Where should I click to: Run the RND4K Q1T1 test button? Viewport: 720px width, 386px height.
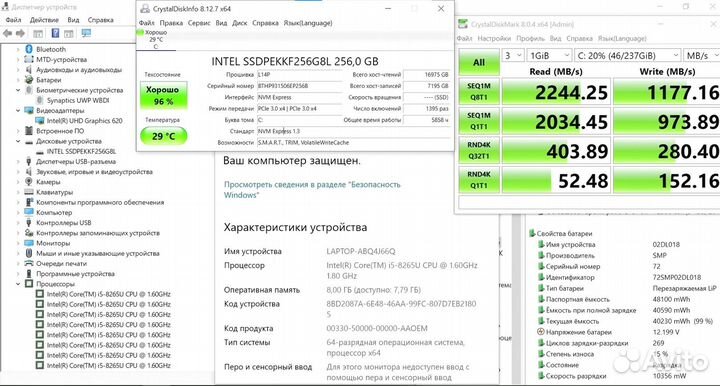coord(479,180)
